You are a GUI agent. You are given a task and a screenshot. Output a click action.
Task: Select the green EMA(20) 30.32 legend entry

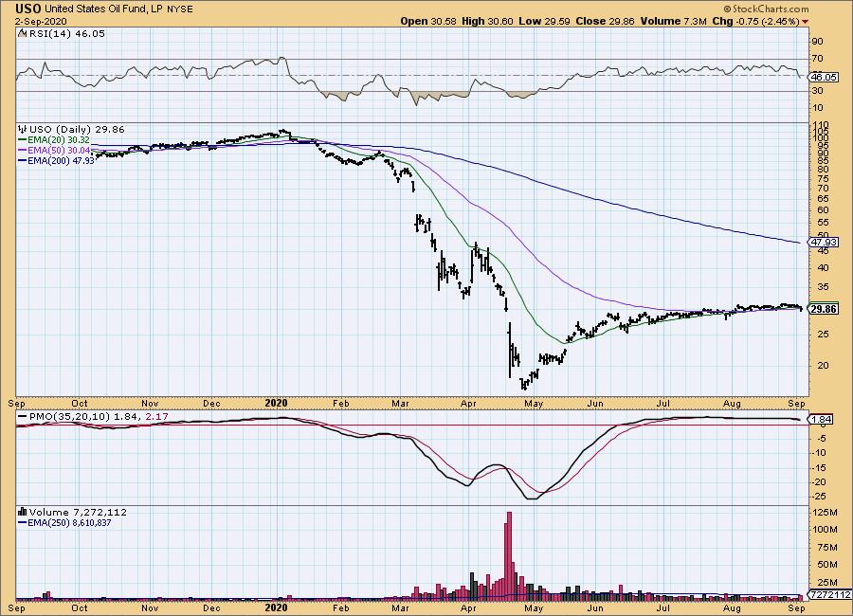pos(54,140)
